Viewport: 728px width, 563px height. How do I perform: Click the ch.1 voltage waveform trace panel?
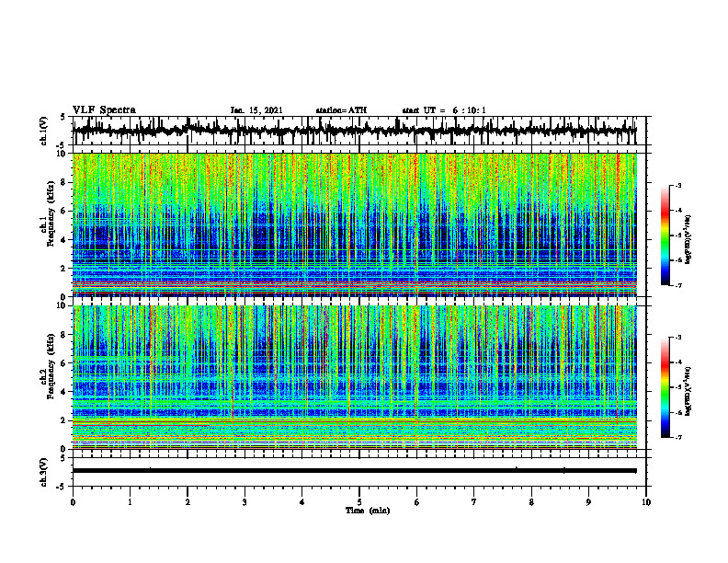coord(359,131)
